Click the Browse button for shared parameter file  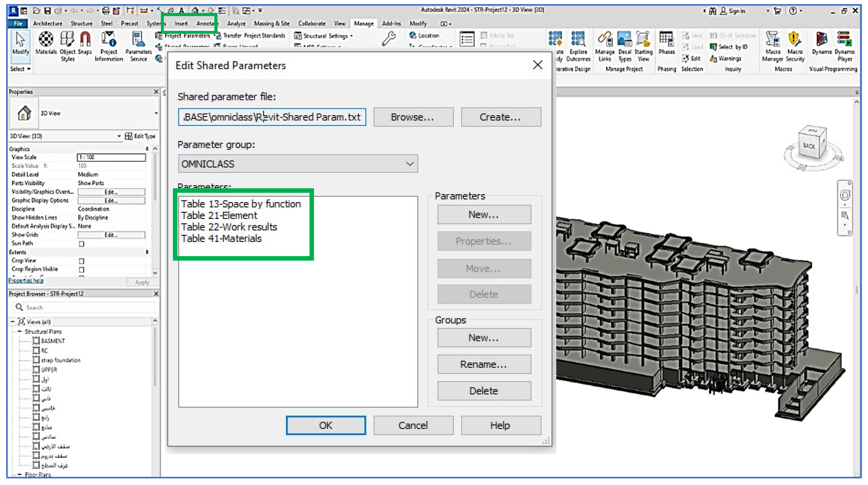(413, 117)
